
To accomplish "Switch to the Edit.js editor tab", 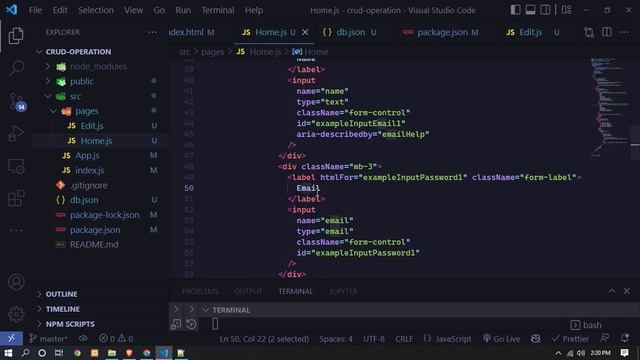I will click(x=531, y=32).
